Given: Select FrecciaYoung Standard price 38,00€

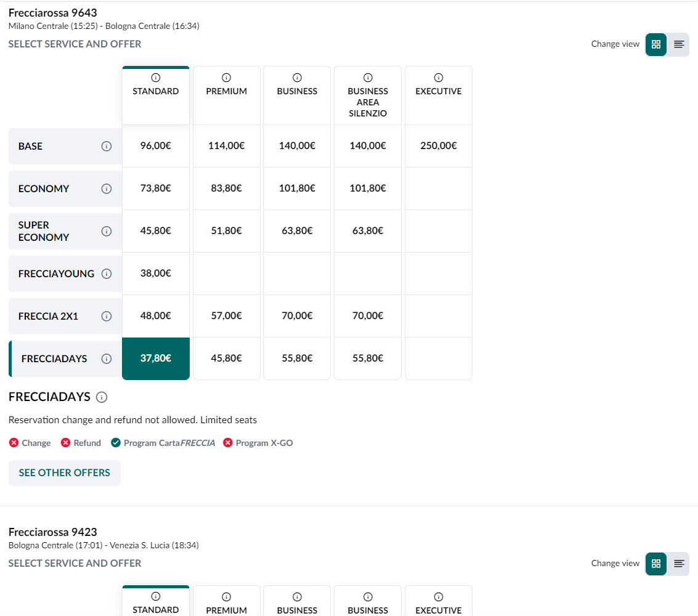Looking at the screenshot, I should click(156, 274).
